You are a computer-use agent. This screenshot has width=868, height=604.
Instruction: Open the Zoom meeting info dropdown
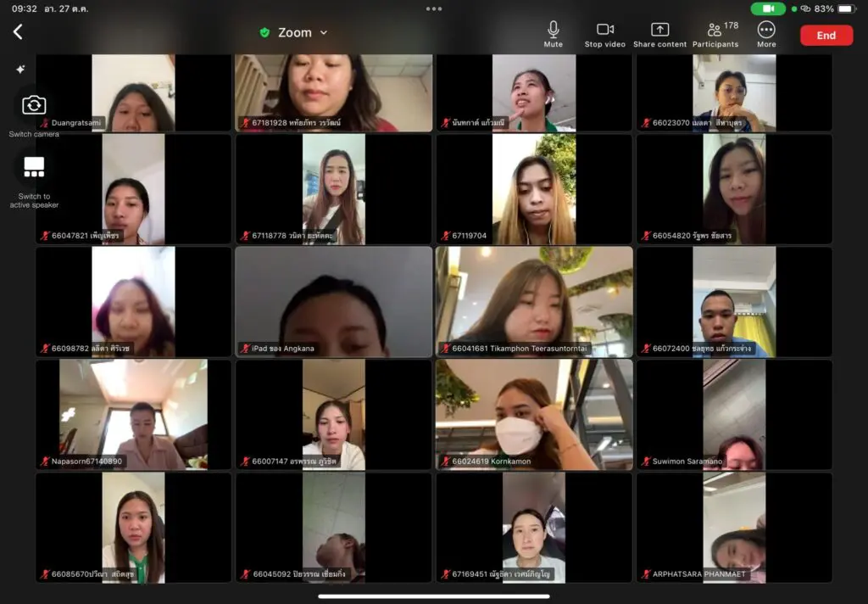tap(303, 33)
